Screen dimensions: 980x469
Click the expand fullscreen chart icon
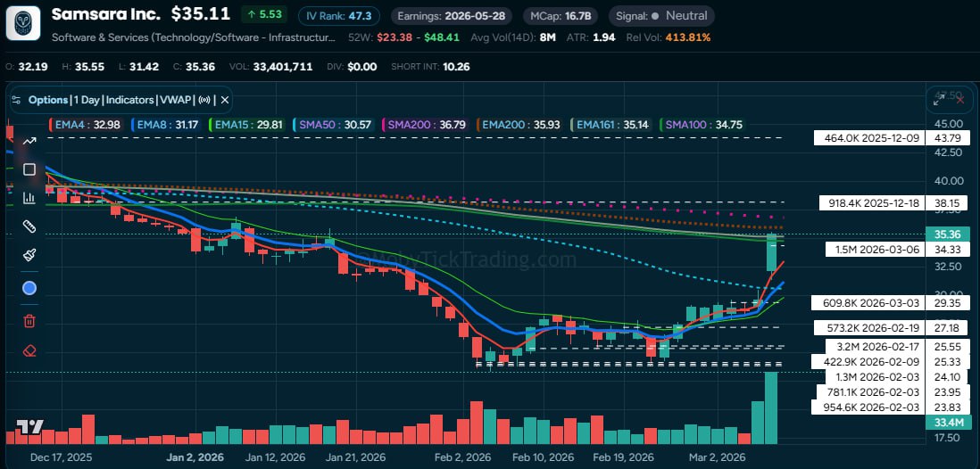point(940,100)
